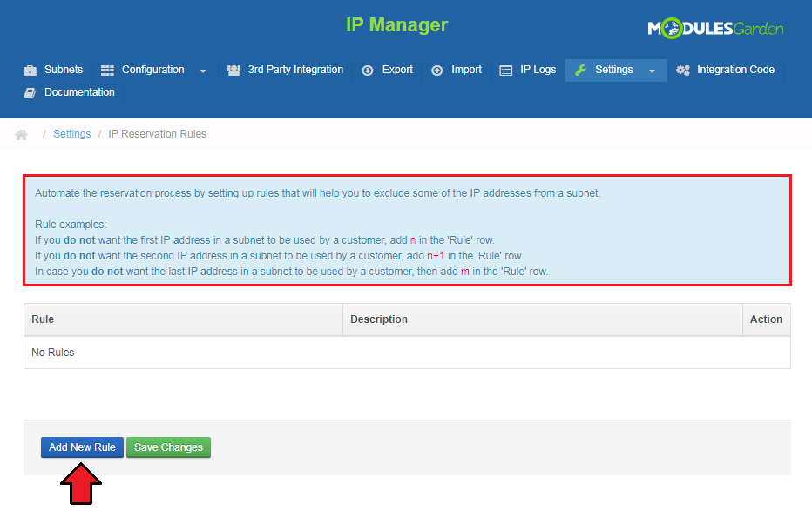Click the Subnets briefcase icon
The image size is (812, 511).
(x=30, y=71)
